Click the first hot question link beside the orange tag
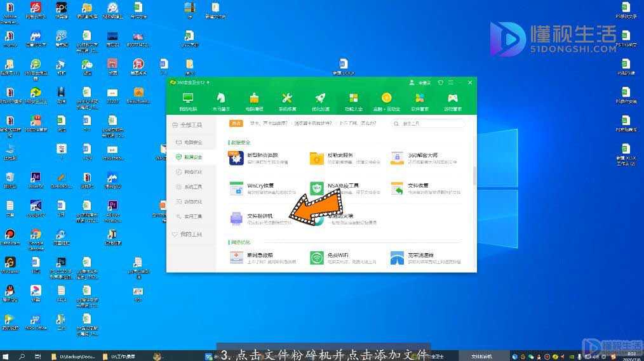This screenshot has width=644, height=361. pos(269,123)
